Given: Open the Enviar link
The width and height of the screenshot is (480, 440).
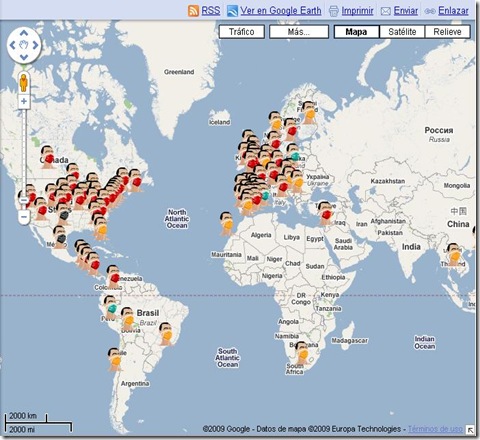Looking at the screenshot, I should pyautogui.click(x=406, y=10).
